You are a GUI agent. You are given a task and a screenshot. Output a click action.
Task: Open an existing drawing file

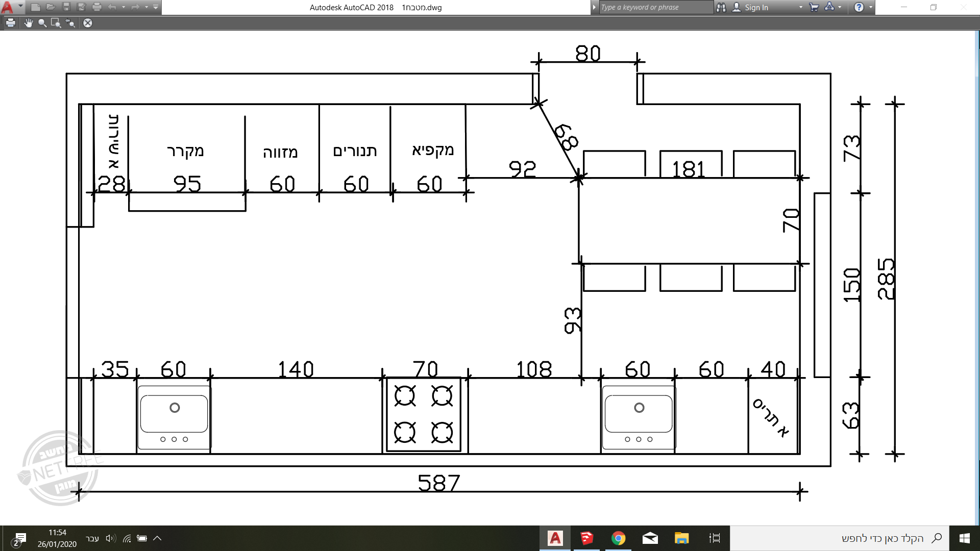[51, 7]
